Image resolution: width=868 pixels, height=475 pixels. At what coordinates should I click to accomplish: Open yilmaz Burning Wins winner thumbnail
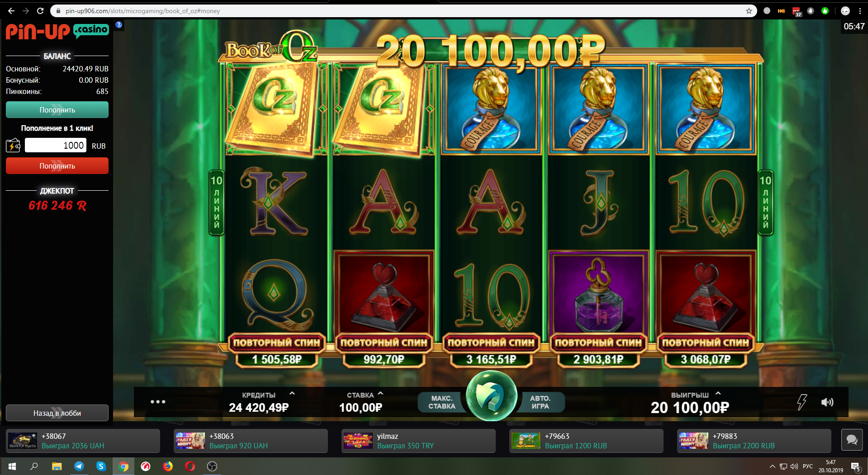pyautogui.click(x=358, y=441)
